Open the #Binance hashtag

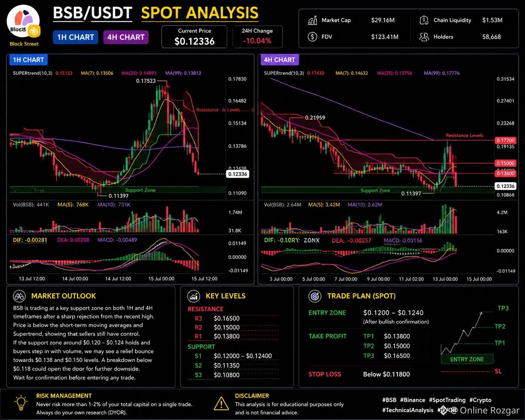pyautogui.click(x=413, y=400)
